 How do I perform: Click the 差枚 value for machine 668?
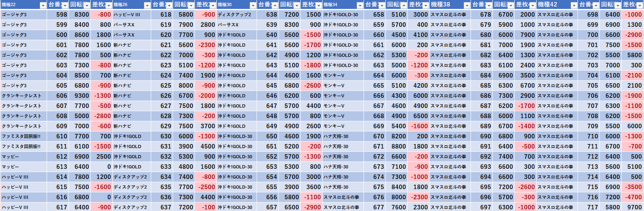pos(418,116)
